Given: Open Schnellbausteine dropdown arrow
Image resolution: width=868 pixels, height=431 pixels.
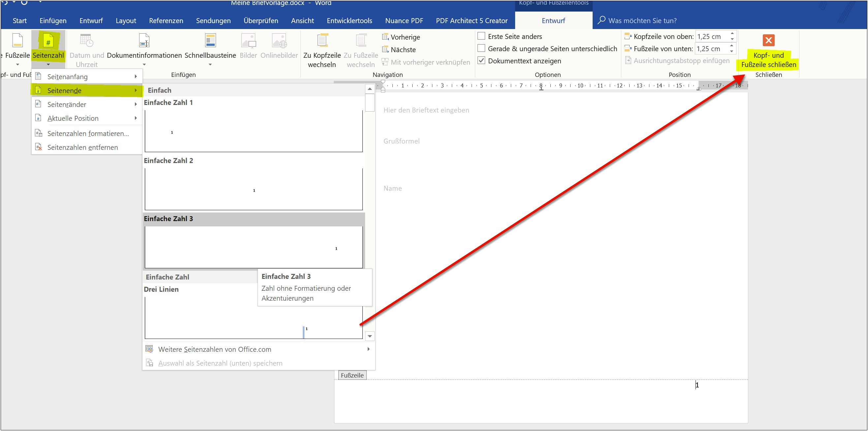Looking at the screenshot, I should coord(210,64).
